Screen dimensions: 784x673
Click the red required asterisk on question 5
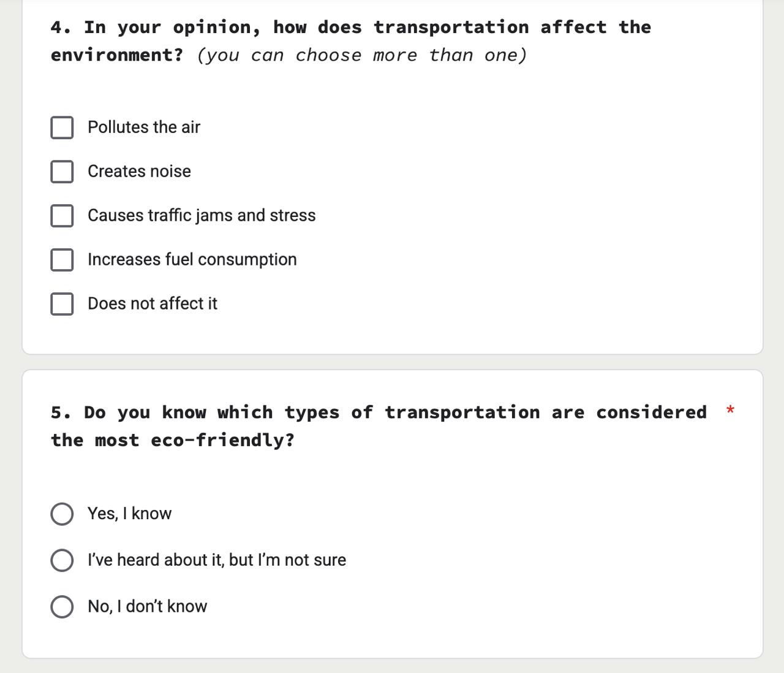pos(730,410)
